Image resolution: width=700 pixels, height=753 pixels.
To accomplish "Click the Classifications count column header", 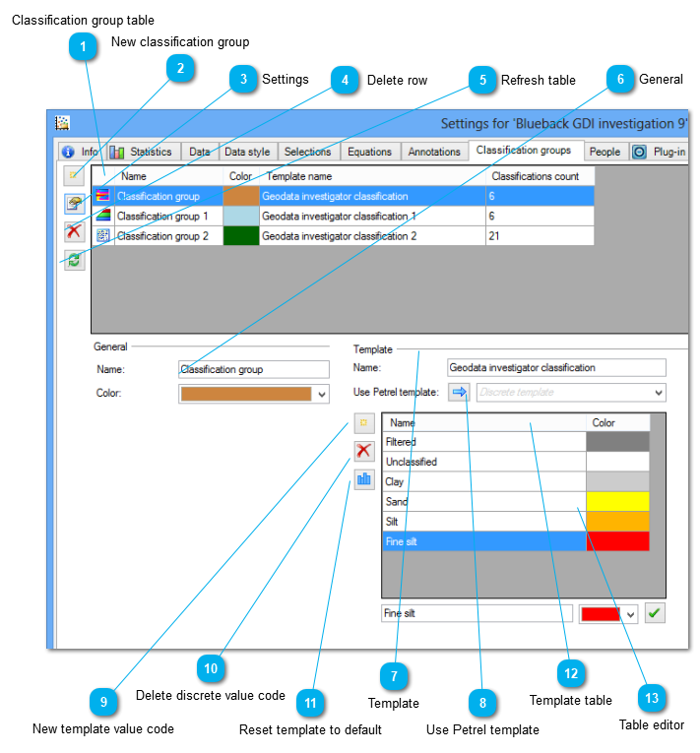I will [540, 176].
